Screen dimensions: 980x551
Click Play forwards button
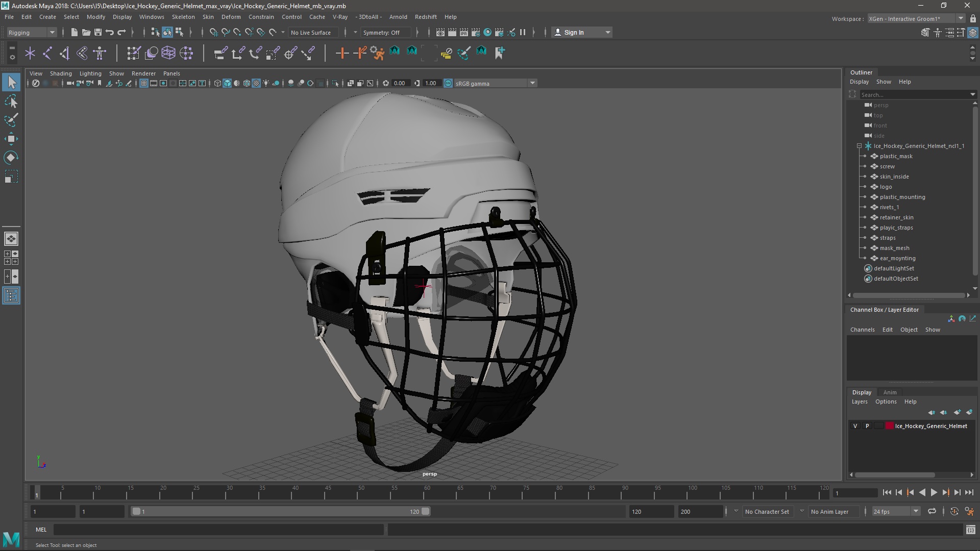pyautogui.click(x=934, y=492)
